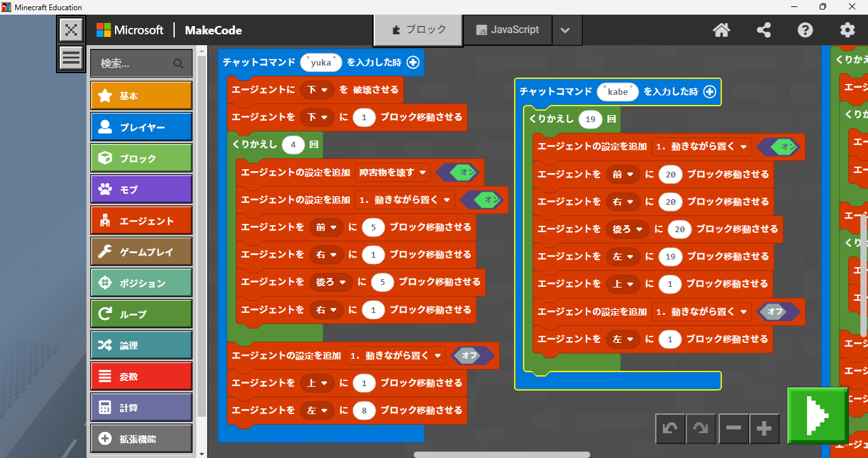Edit the repeat count 4 field
This screenshot has height=458, width=868.
coord(294,144)
